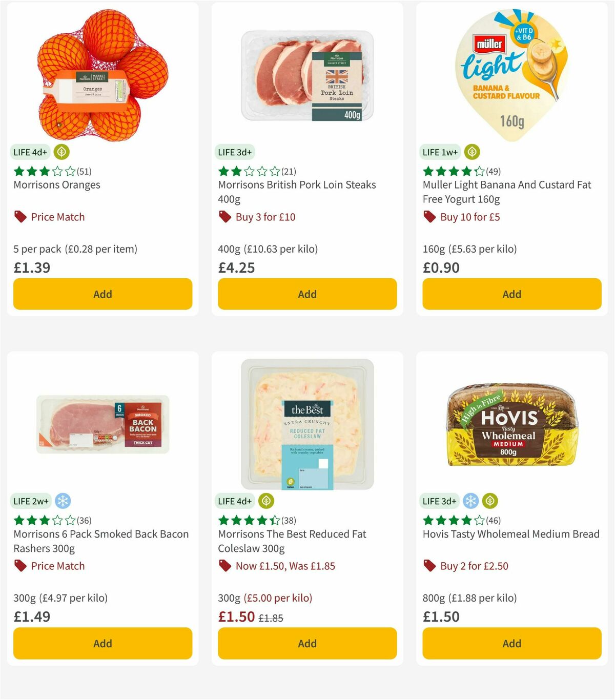Click the price tag icon next to 'Buy 2 for £2.50'

pos(429,566)
